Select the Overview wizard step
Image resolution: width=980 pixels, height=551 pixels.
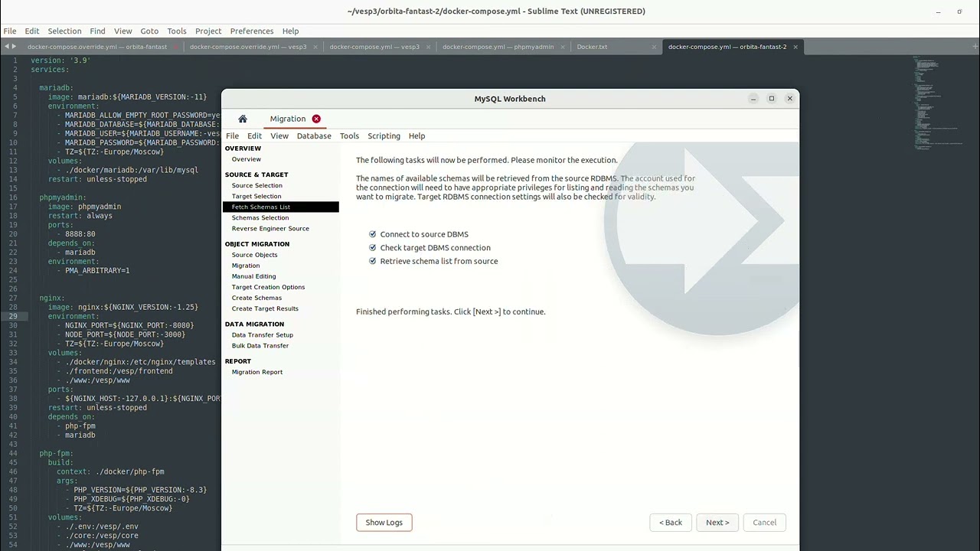pyautogui.click(x=247, y=159)
